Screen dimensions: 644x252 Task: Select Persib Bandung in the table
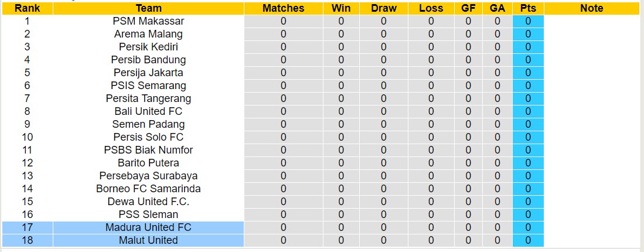[x=148, y=60]
